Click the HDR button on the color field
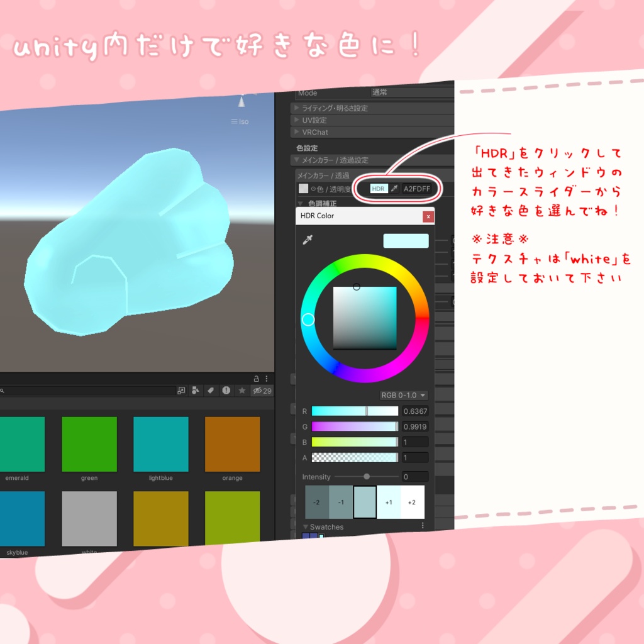Image resolution: width=644 pixels, height=644 pixels. [x=379, y=188]
